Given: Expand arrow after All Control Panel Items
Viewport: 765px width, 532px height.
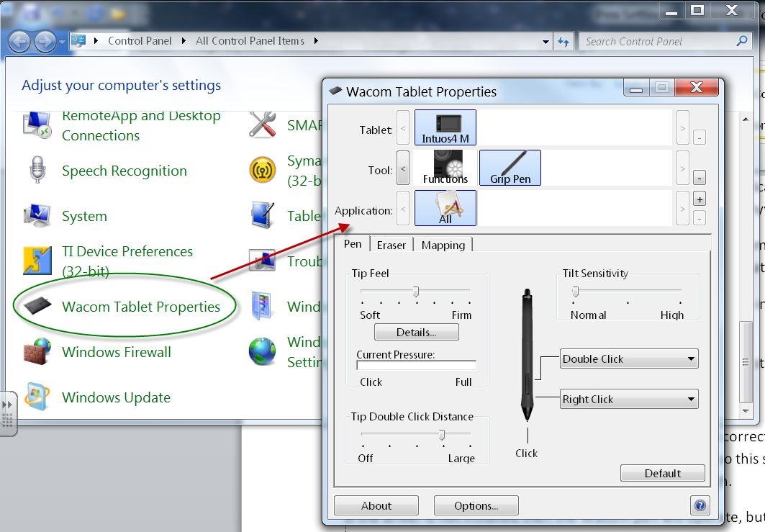Looking at the screenshot, I should click(316, 41).
